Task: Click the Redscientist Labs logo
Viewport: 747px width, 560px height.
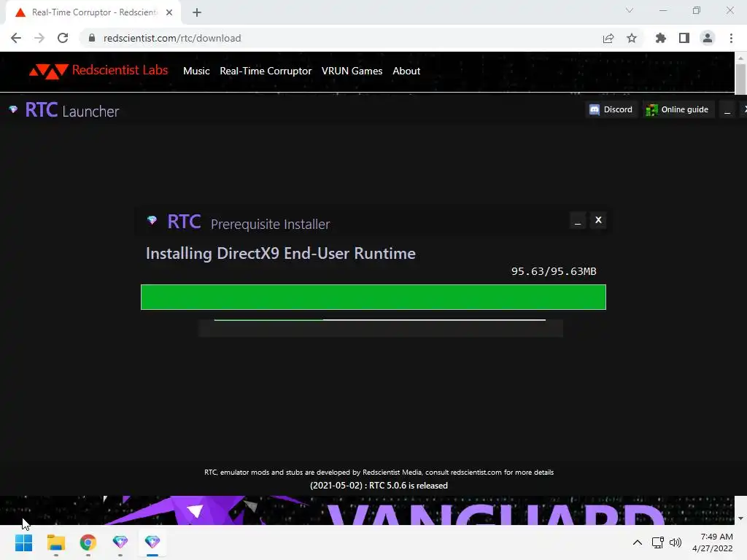Action: point(98,71)
